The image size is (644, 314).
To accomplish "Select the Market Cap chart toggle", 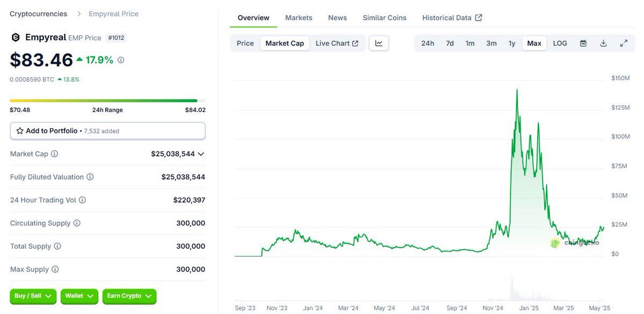I will (284, 43).
